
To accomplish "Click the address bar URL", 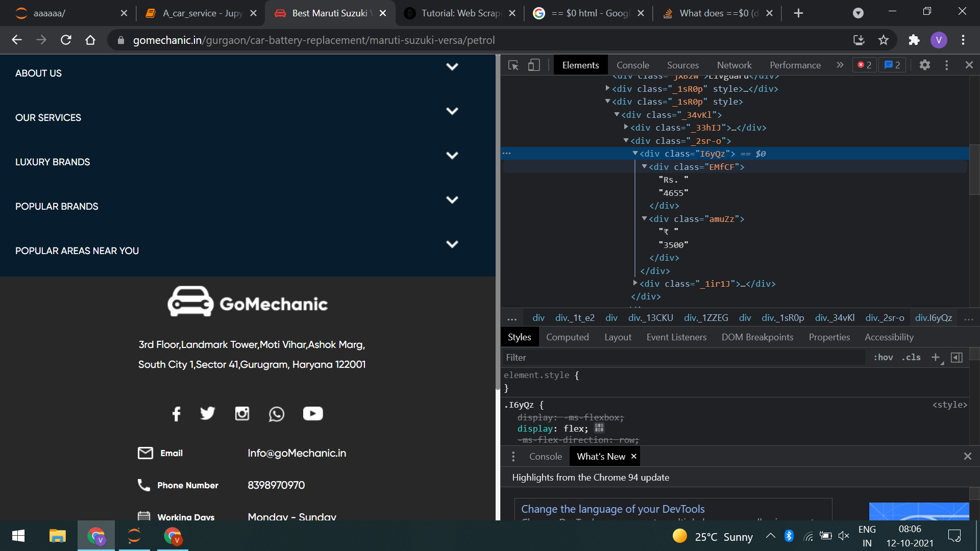I will [x=314, y=40].
